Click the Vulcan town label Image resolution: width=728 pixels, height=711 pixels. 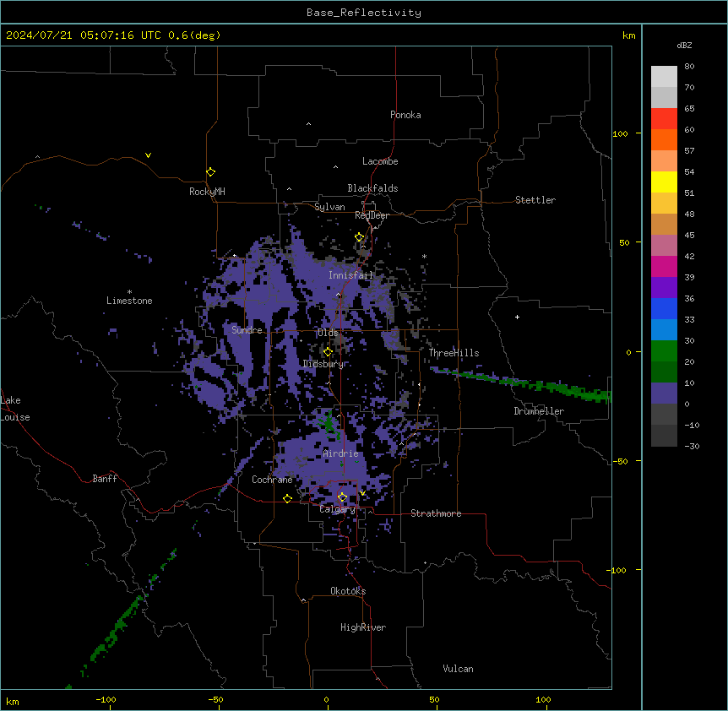(x=458, y=669)
